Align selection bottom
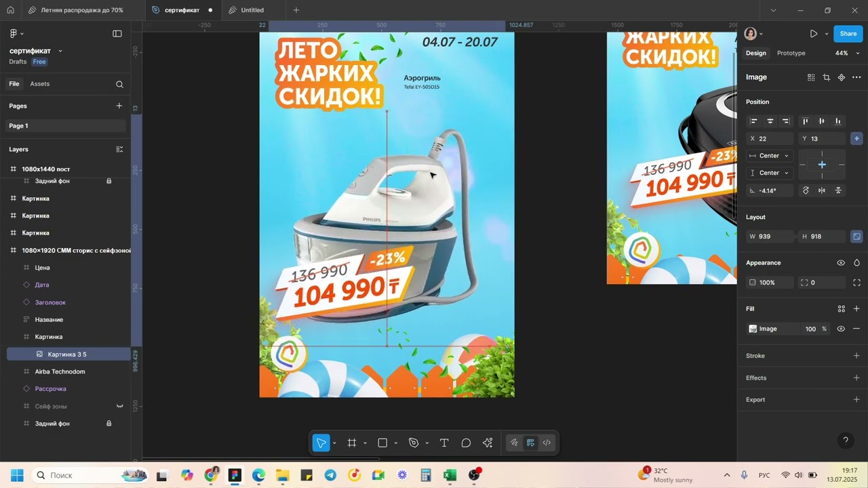 pos(838,121)
